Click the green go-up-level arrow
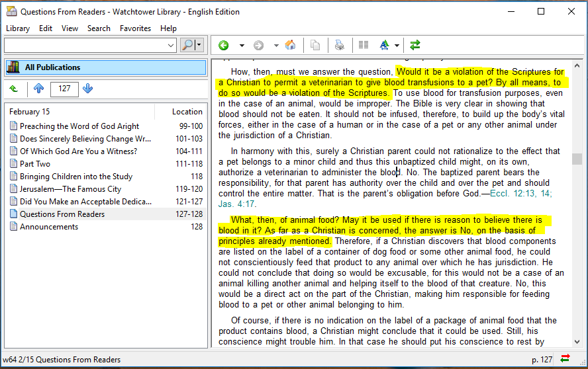Image resolution: width=588 pixels, height=369 pixels. [x=14, y=89]
